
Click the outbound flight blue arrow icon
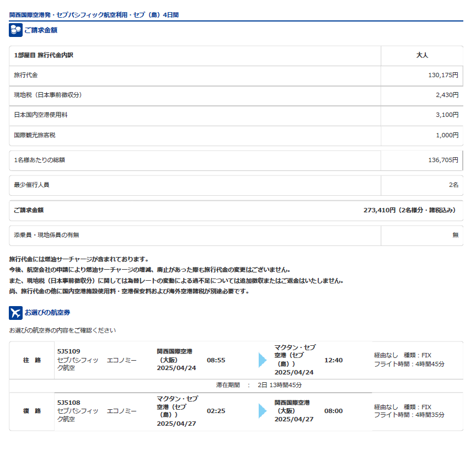click(263, 360)
